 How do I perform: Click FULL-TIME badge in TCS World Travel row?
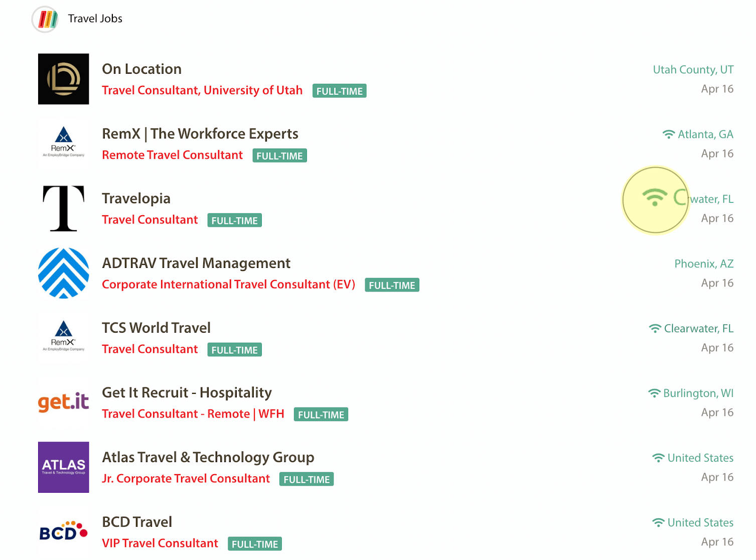coord(235,350)
